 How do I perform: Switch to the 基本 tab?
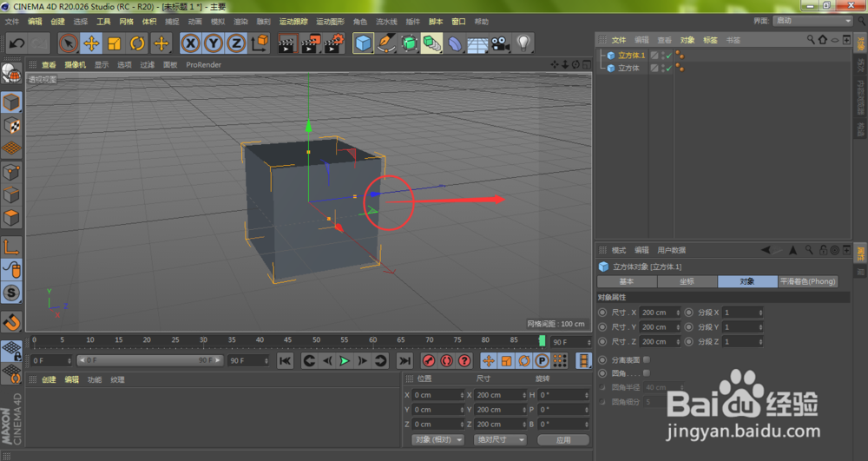coord(627,281)
